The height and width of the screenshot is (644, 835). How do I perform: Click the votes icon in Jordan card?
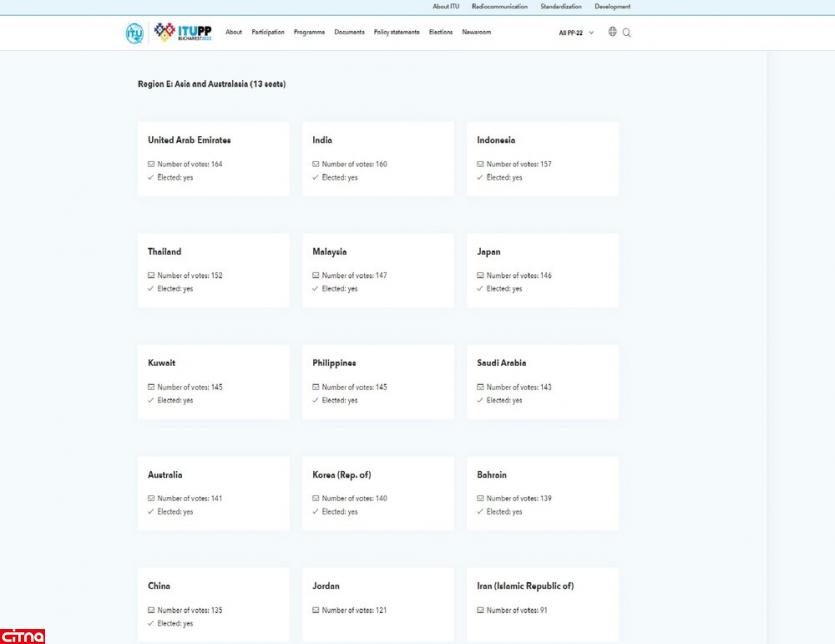pyautogui.click(x=316, y=610)
